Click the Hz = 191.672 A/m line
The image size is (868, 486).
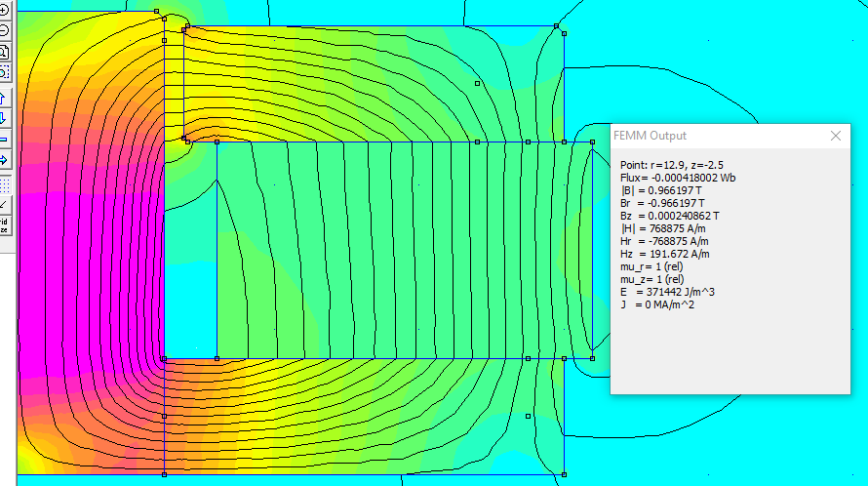tap(665, 255)
